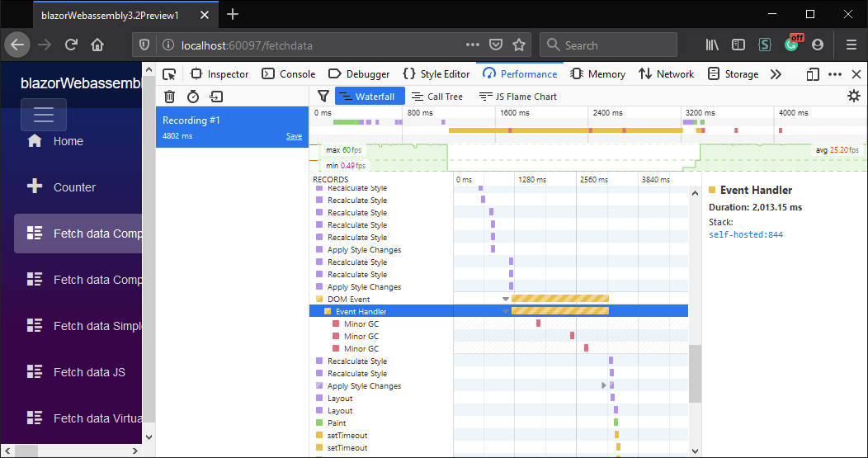Save Recording #1
Viewport: 868px width, 458px height.
pos(294,136)
